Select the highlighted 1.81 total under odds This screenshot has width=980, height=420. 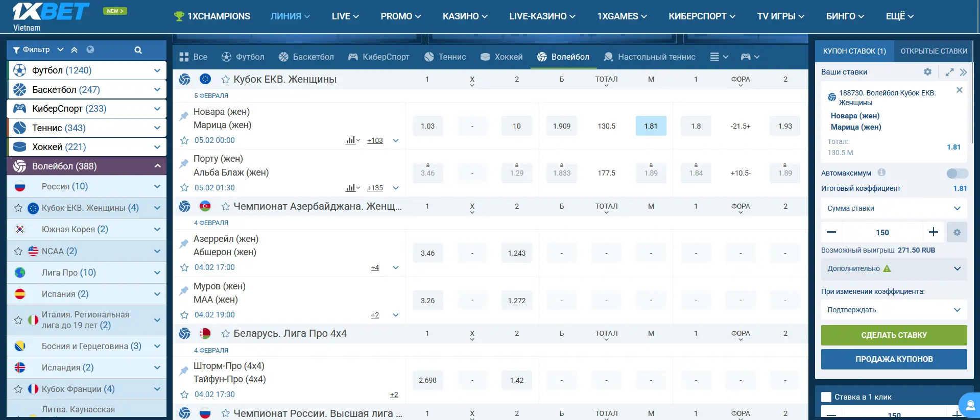point(651,126)
